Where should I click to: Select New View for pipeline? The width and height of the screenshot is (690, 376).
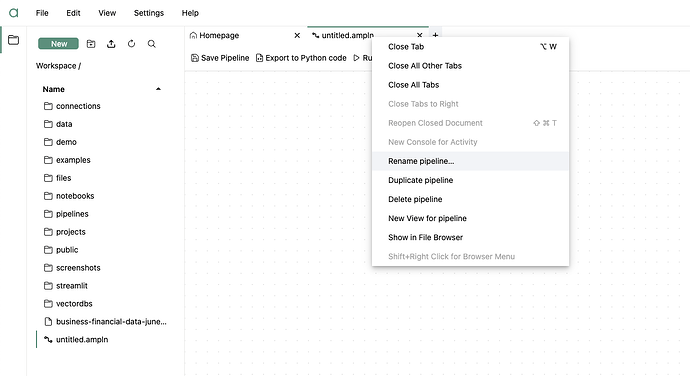coord(470,218)
